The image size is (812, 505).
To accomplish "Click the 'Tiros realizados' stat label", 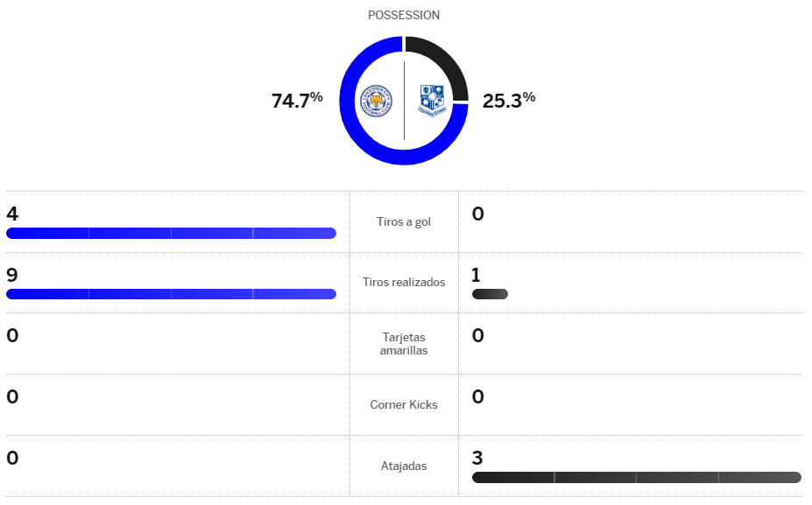I will pyautogui.click(x=404, y=283).
